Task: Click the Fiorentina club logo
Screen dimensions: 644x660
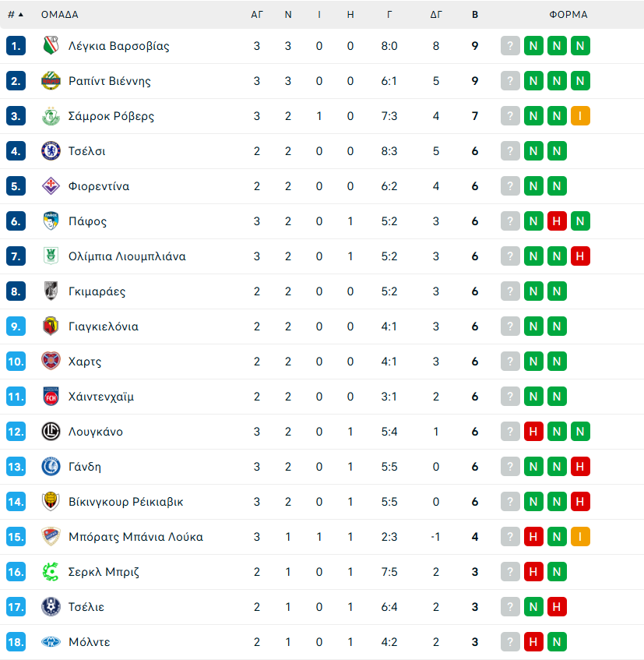Action: coord(51,186)
